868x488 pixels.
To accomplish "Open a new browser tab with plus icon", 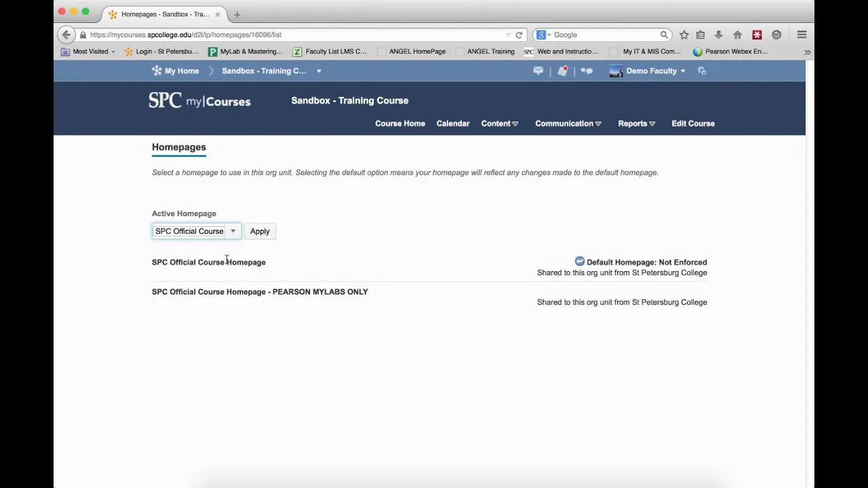I will pos(237,14).
